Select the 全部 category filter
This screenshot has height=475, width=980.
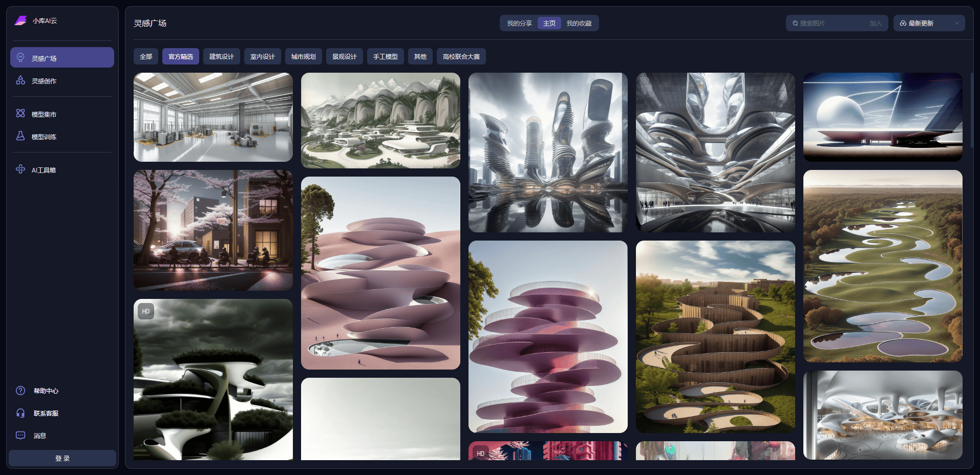(146, 56)
